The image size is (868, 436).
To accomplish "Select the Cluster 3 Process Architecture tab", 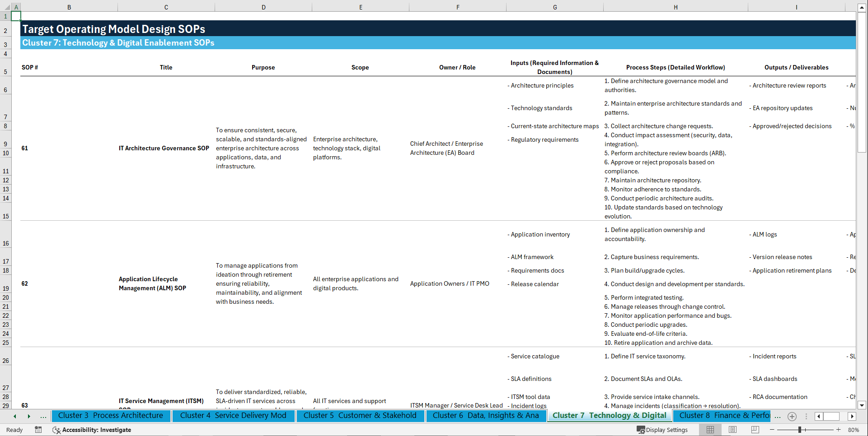I will (111, 416).
